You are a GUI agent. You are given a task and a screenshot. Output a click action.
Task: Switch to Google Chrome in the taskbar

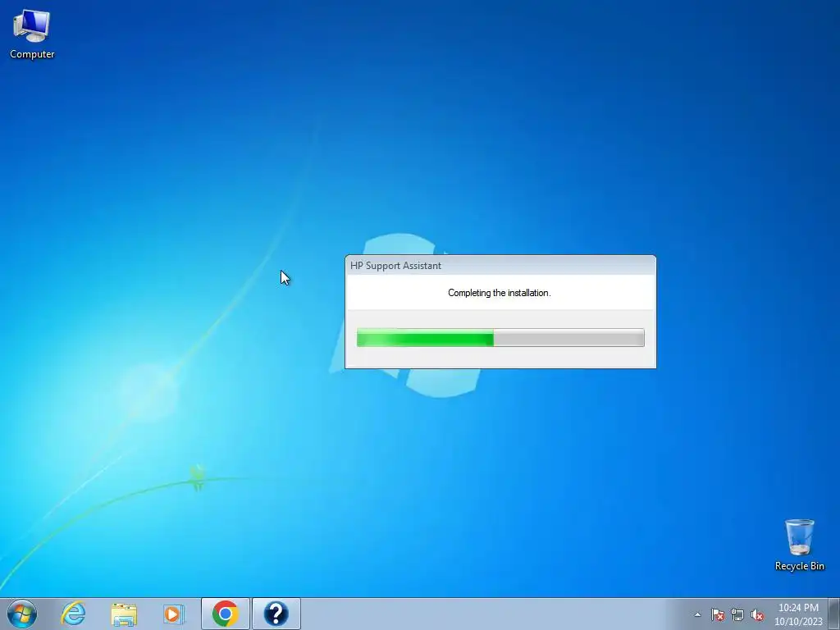(x=226, y=614)
